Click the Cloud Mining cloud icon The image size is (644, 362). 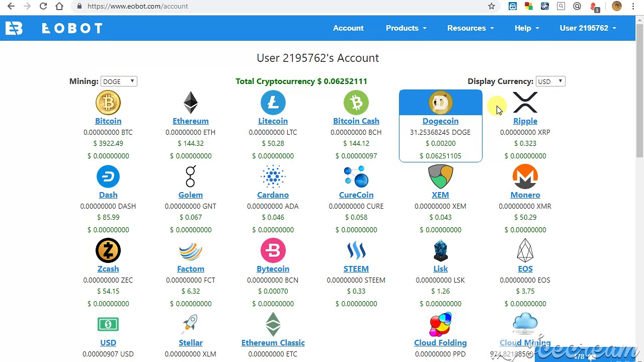[x=525, y=324]
